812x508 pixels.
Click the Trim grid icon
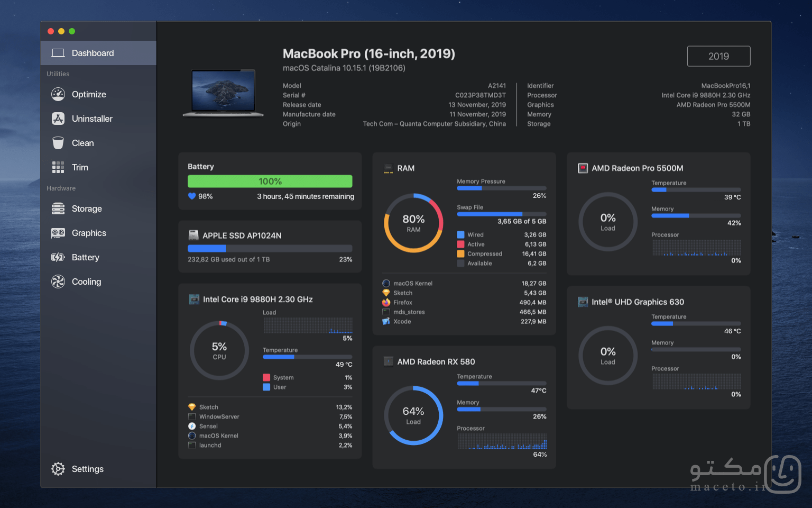pos(58,167)
